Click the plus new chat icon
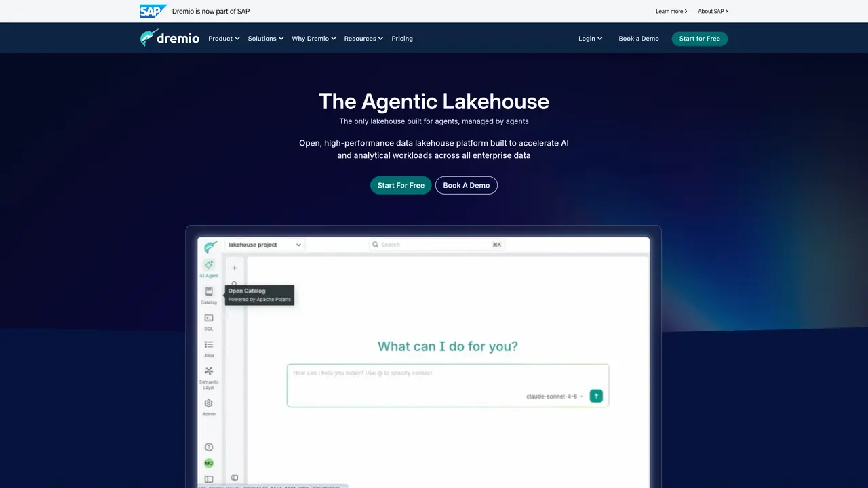 point(235,268)
